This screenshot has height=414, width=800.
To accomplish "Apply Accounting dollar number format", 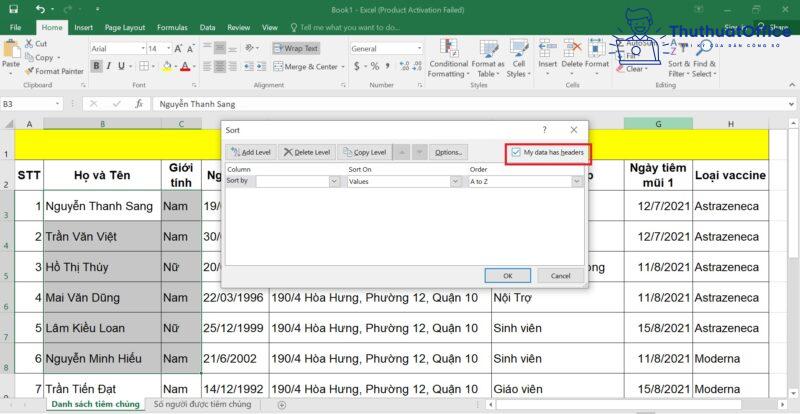I will (x=357, y=66).
